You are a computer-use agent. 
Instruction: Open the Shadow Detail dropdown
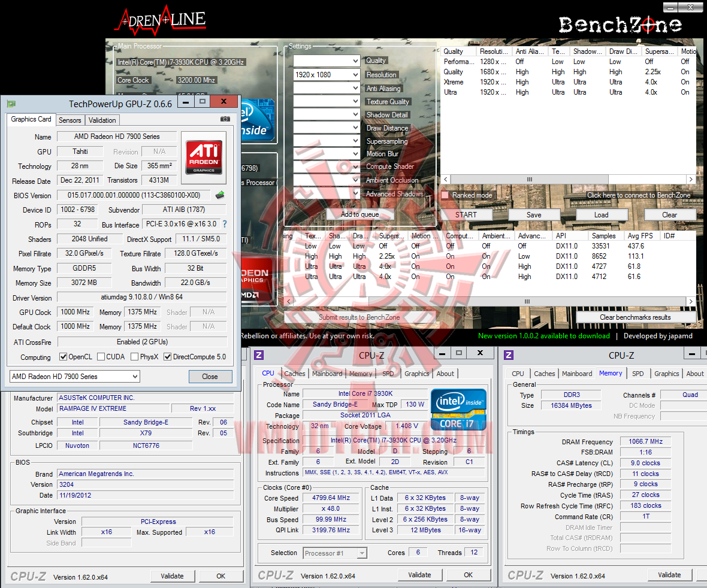point(327,114)
